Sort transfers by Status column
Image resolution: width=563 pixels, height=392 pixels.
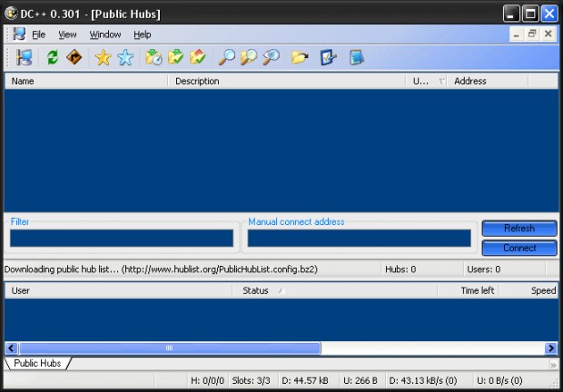(x=335, y=290)
